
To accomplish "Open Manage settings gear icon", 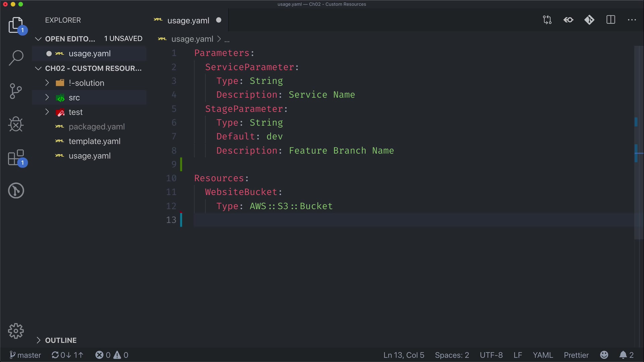I will pos(16,331).
